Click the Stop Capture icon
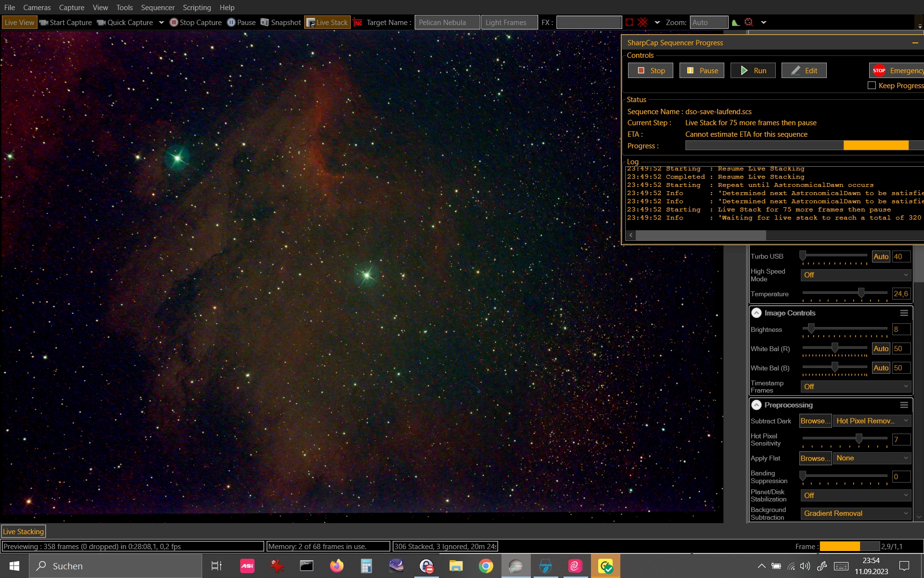This screenshot has height=578, width=924. [x=174, y=23]
